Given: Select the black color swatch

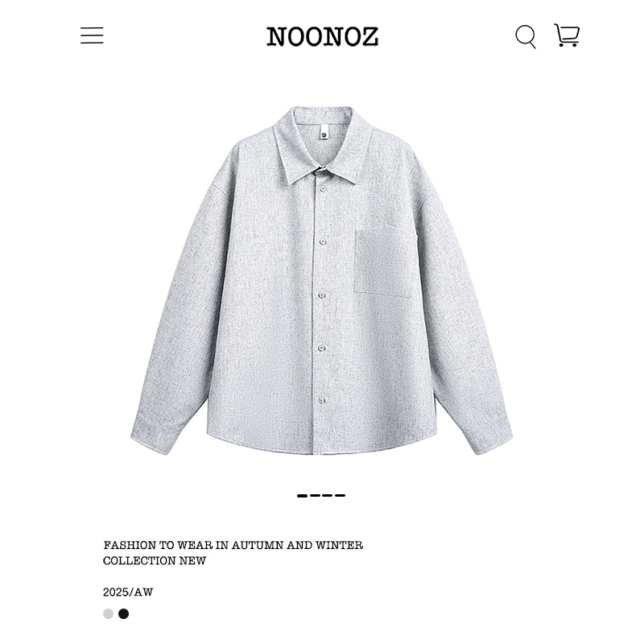Looking at the screenshot, I should [x=124, y=613].
